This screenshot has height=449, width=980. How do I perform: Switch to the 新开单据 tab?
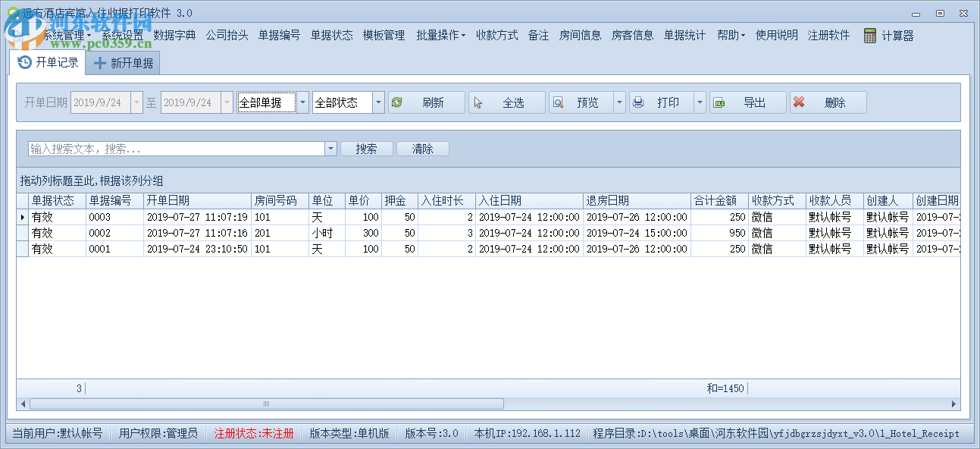pyautogui.click(x=123, y=63)
